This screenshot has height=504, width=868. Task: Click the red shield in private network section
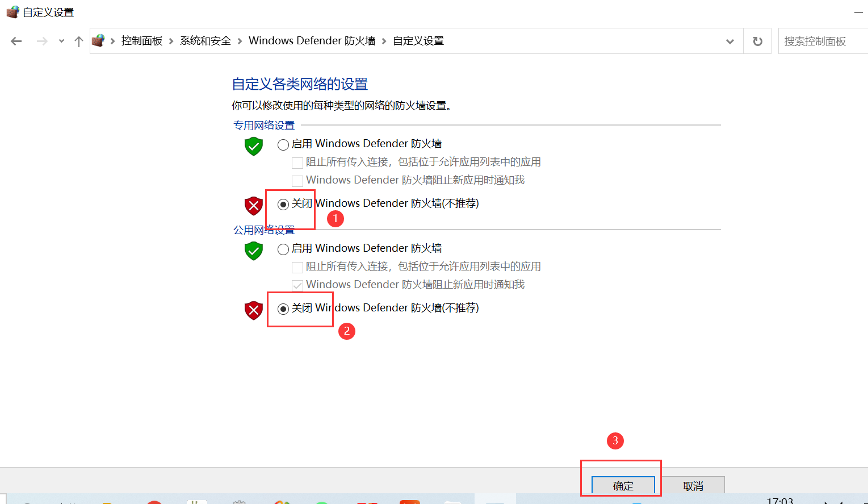254,206
